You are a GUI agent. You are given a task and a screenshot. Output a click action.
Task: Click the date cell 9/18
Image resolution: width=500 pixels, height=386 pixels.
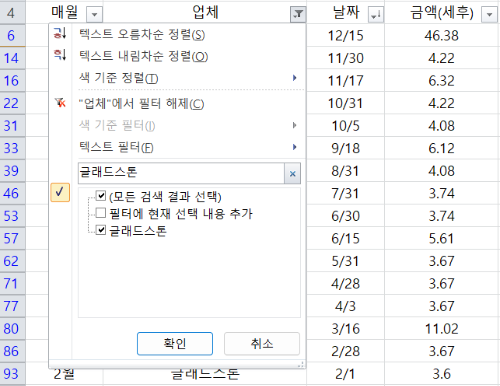[x=345, y=148]
